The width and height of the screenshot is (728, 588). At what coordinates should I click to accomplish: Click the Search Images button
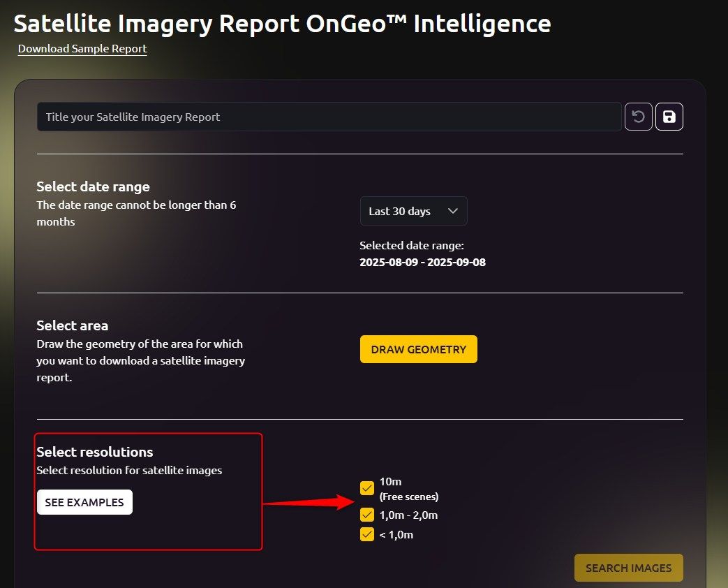tap(629, 568)
